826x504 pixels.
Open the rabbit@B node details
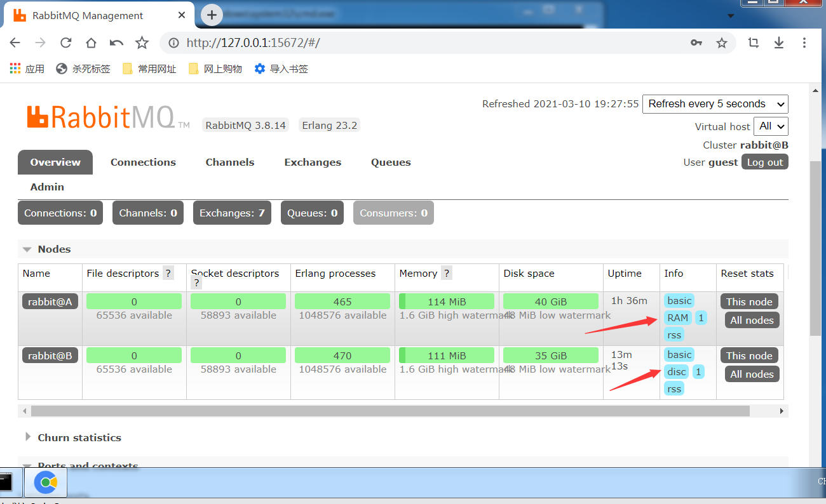(50, 355)
